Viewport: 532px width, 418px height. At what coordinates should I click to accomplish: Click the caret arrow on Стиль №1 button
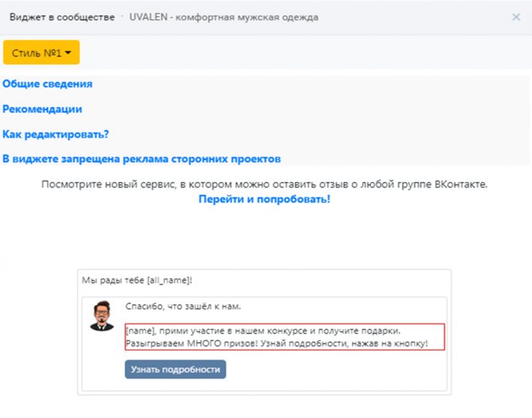click(x=67, y=52)
